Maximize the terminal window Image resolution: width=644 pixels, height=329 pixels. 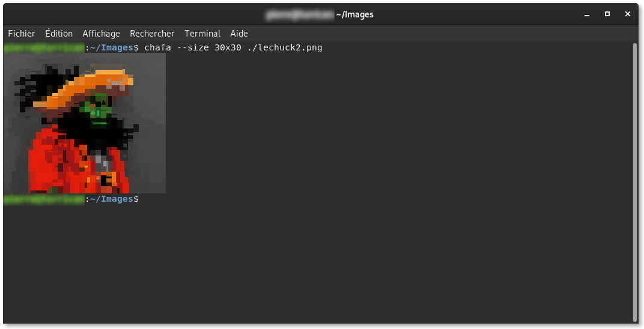point(607,13)
